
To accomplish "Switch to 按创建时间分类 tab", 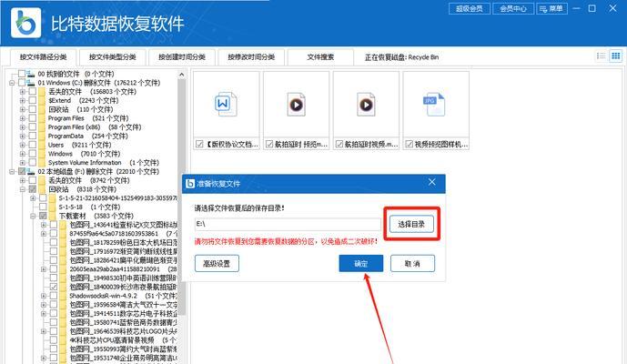I will tap(182, 57).
